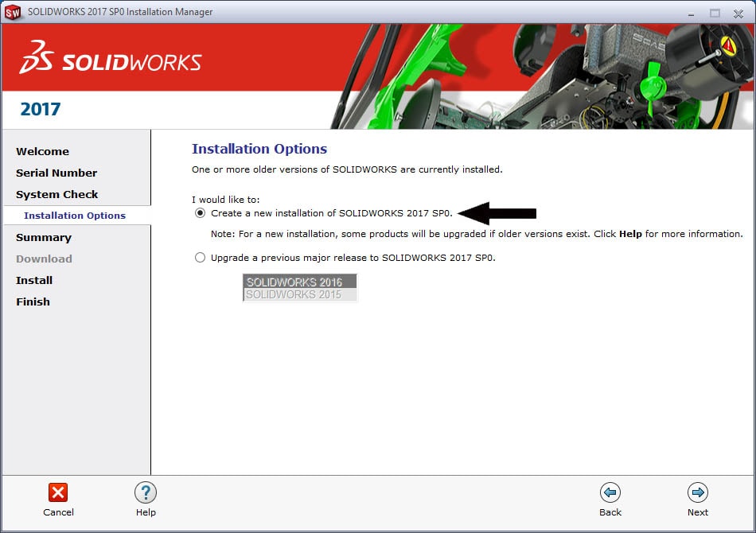The width and height of the screenshot is (756, 533).
Task: Click the SOLIDWORKS logo in the banner
Action: 110,58
